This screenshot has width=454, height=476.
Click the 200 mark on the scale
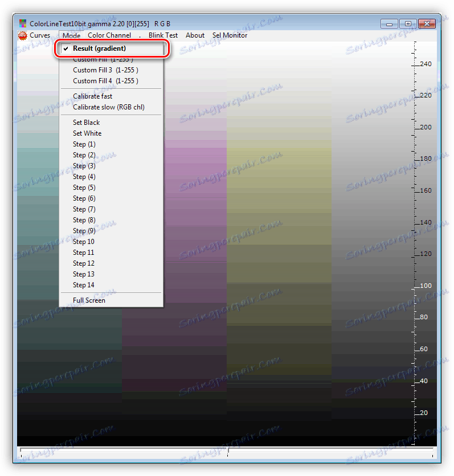pos(426,127)
